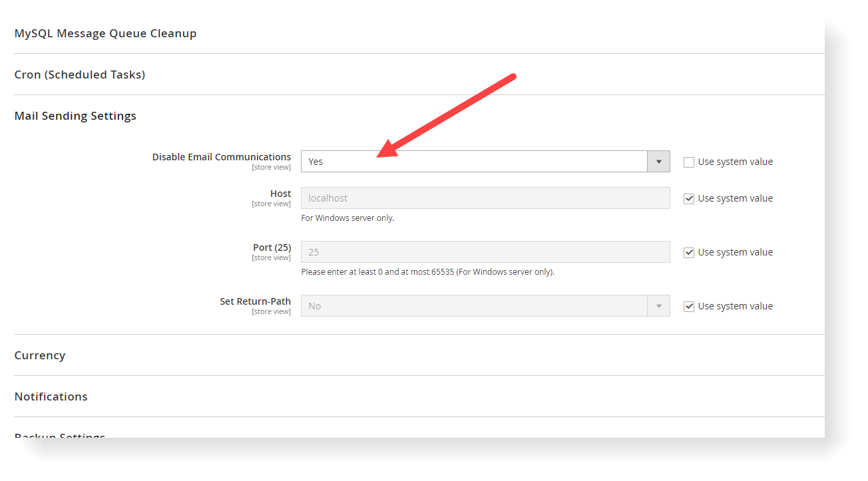868x481 pixels.
Task: Open the Disable Email Communications dropdown
Action: tap(466, 161)
